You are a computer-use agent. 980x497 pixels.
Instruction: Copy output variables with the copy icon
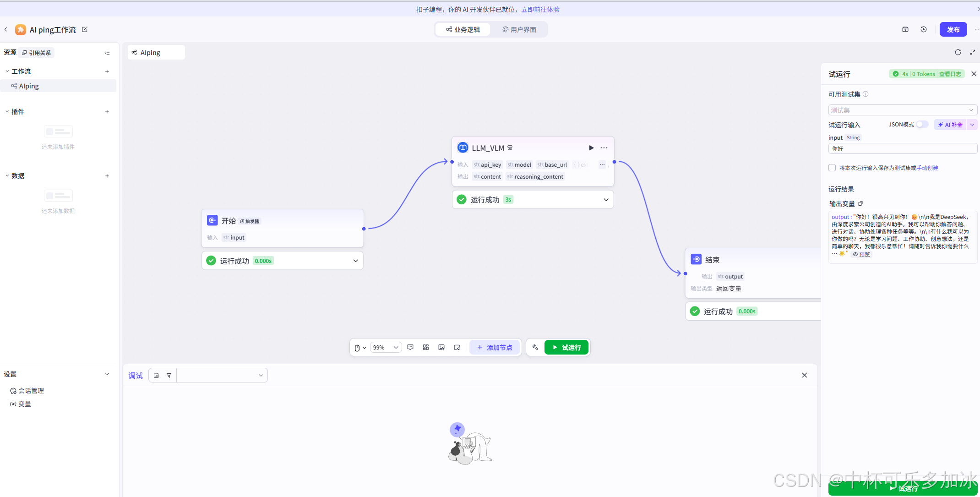(860, 203)
